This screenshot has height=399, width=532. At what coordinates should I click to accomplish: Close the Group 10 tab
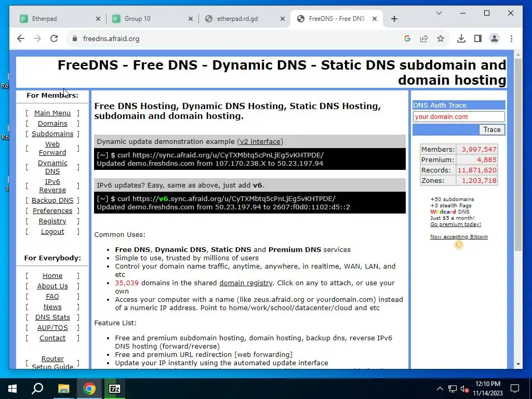tap(191, 19)
